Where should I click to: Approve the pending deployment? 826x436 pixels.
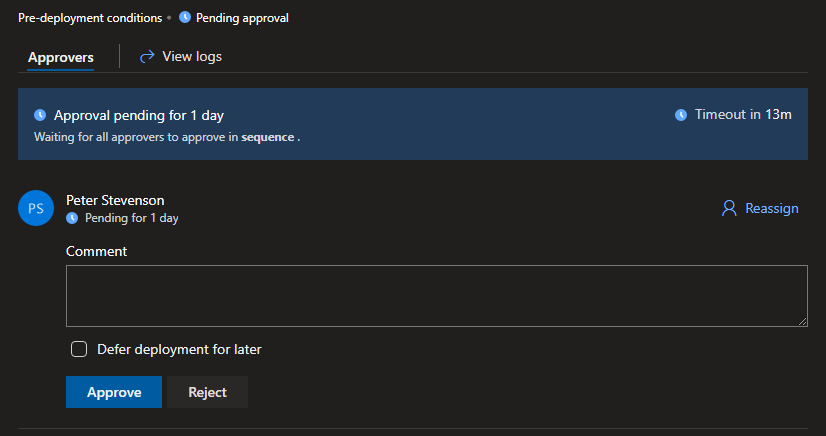pyautogui.click(x=114, y=392)
